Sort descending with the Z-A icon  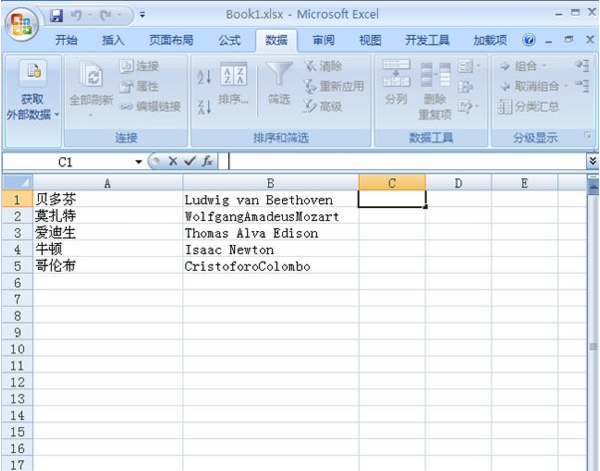(x=204, y=107)
